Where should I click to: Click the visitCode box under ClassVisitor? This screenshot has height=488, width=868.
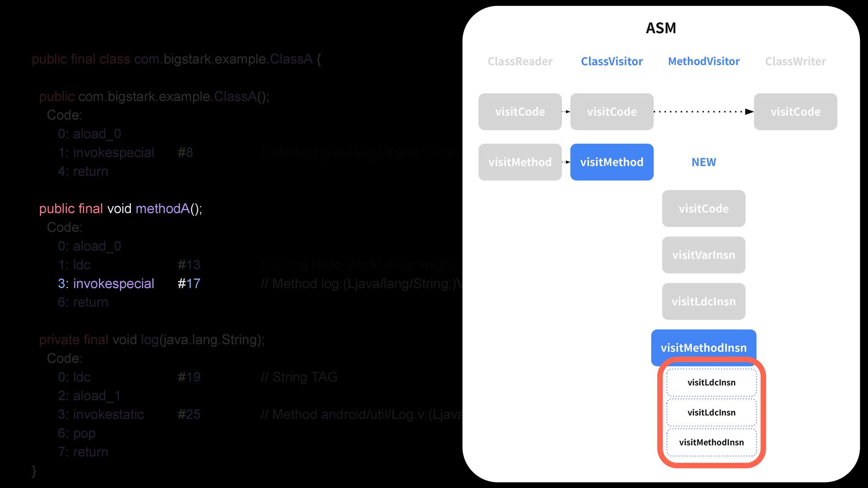click(x=612, y=112)
